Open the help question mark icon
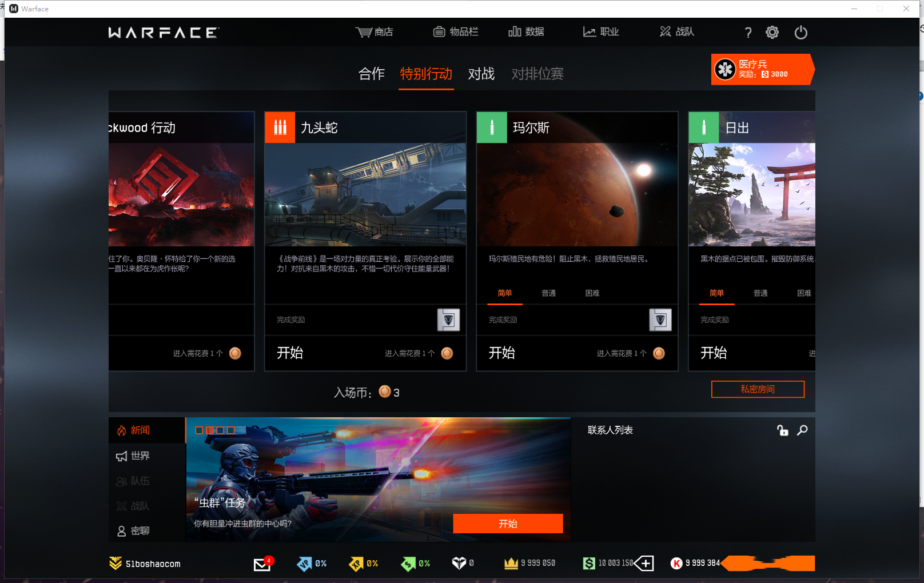 [748, 33]
